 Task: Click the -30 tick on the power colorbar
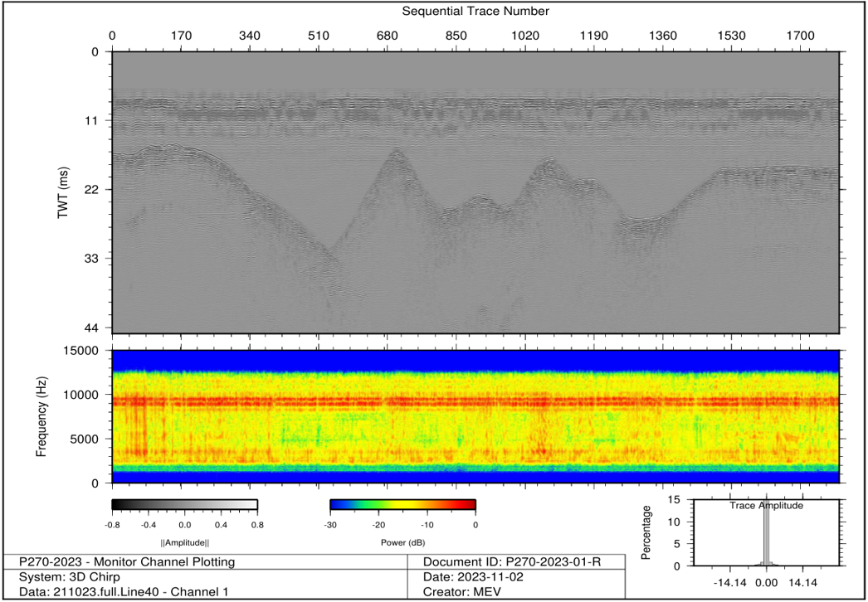330,524
